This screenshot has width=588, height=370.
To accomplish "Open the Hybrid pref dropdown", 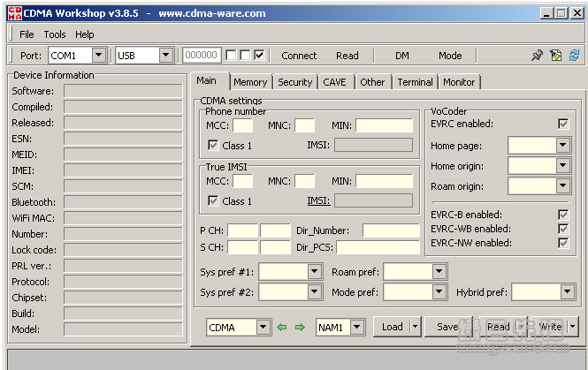I will [x=567, y=291].
